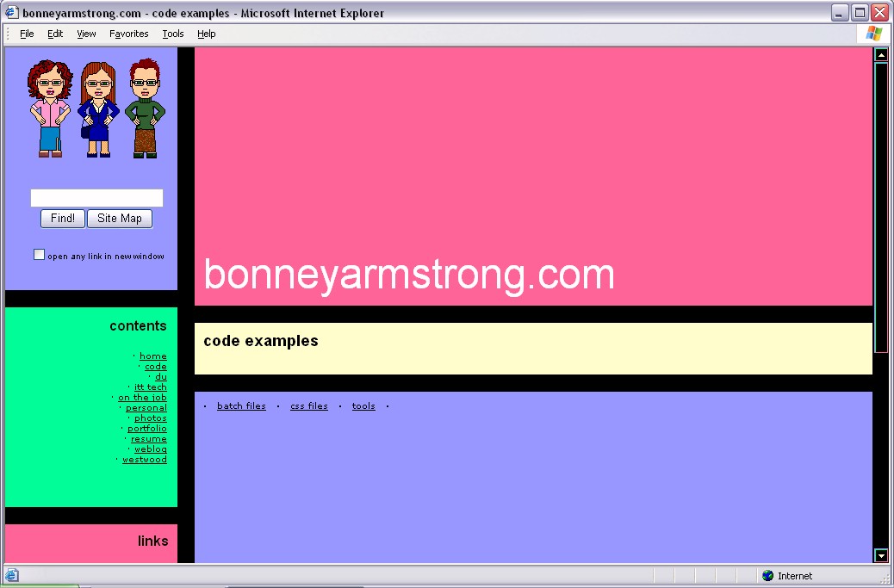Click the Windows flag logo beside the menu bar
Screen dimensions: 894x588
(x=873, y=34)
